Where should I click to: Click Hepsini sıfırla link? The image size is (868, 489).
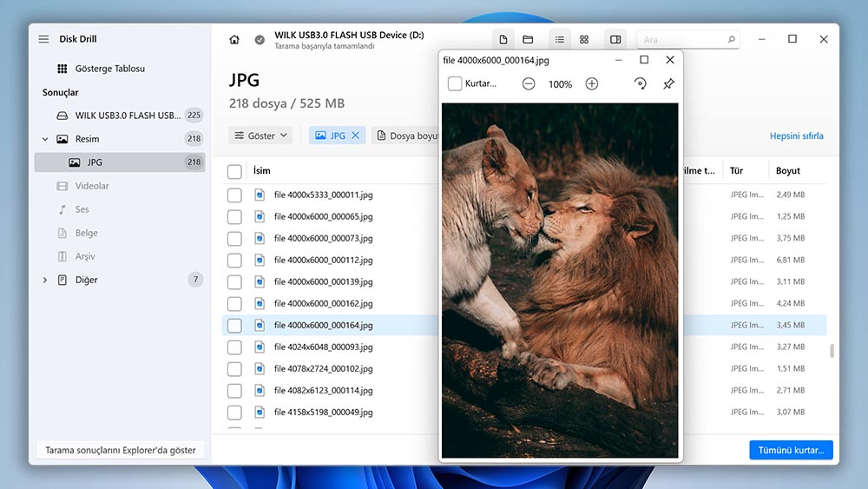[x=796, y=135]
